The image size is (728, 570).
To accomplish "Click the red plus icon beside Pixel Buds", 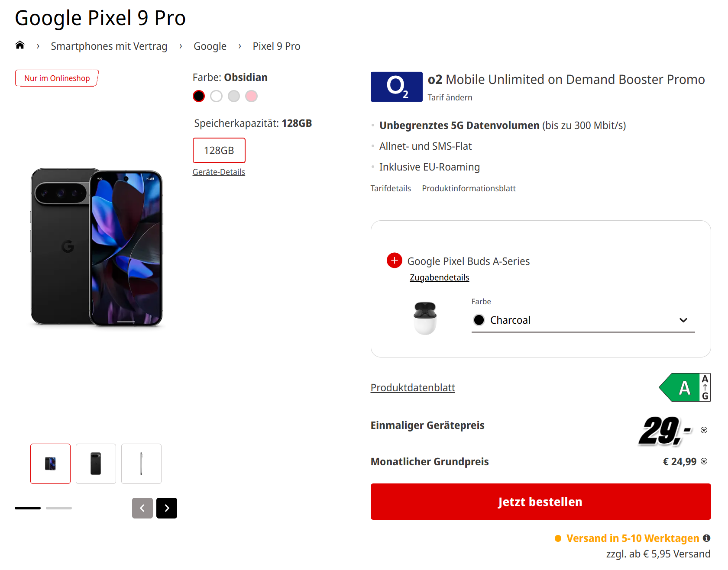I will [394, 261].
